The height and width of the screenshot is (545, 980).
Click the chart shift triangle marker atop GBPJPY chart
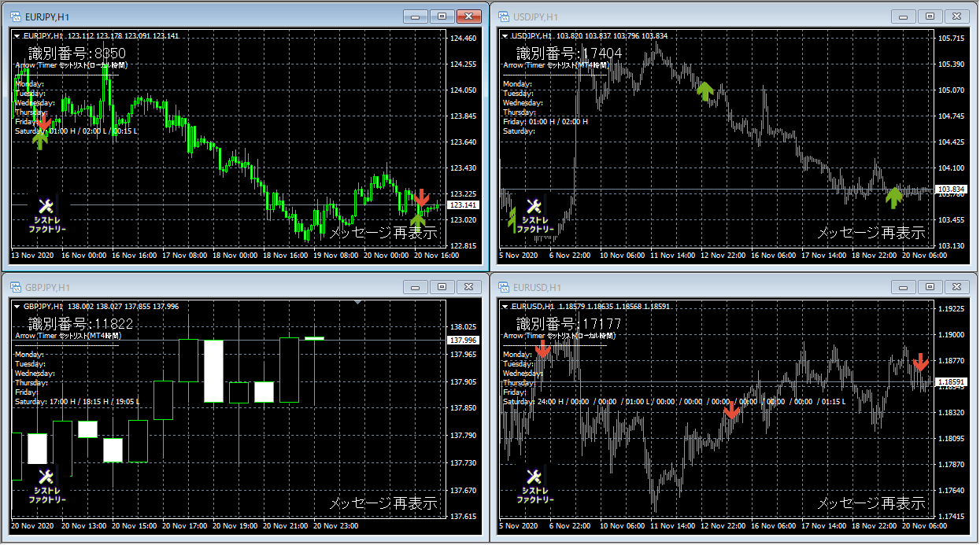[358, 301]
